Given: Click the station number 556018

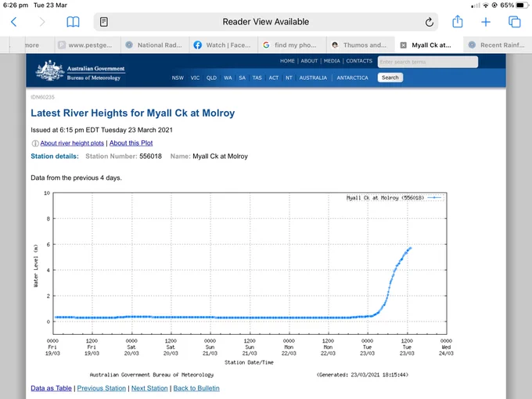Looking at the screenshot, I should tap(151, 156).
